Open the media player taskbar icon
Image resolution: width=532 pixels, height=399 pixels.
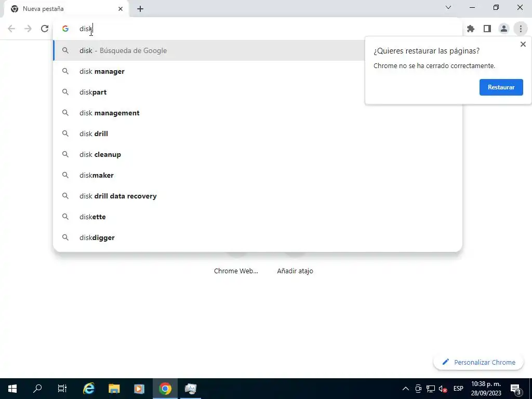(x=139, y=389)
